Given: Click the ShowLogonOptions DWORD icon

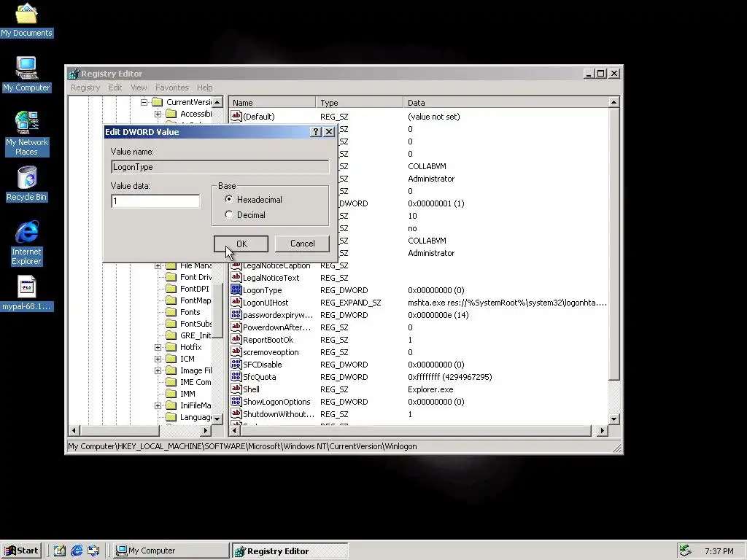Looking at the screenshot, I should [236, 401].
